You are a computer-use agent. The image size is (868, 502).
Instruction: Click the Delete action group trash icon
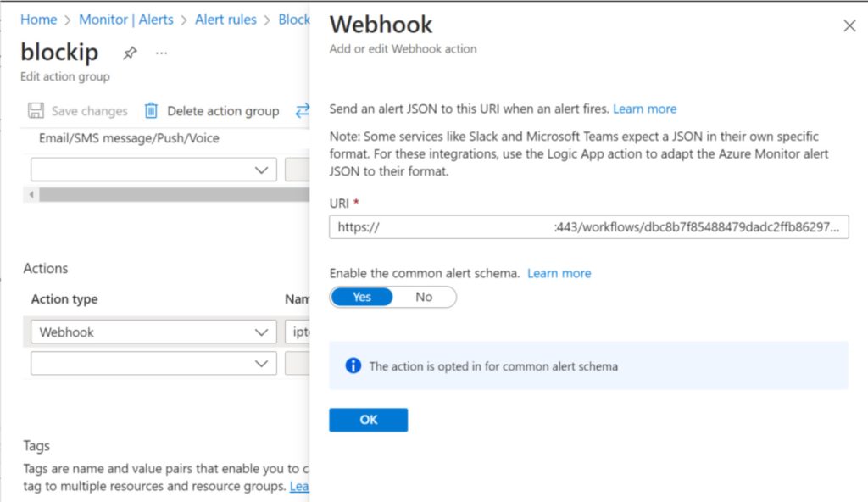(x=152, y=111)
